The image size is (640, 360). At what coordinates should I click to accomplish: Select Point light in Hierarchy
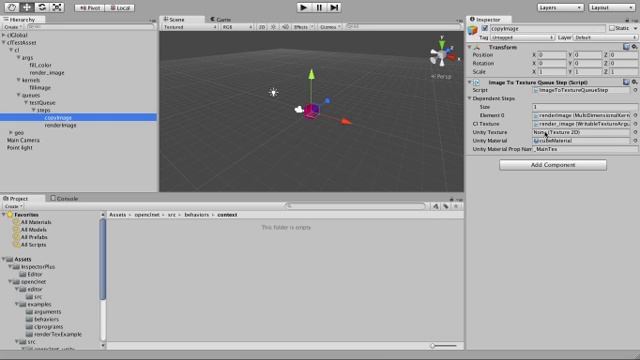pyautogui.click(x=20, y=148)
